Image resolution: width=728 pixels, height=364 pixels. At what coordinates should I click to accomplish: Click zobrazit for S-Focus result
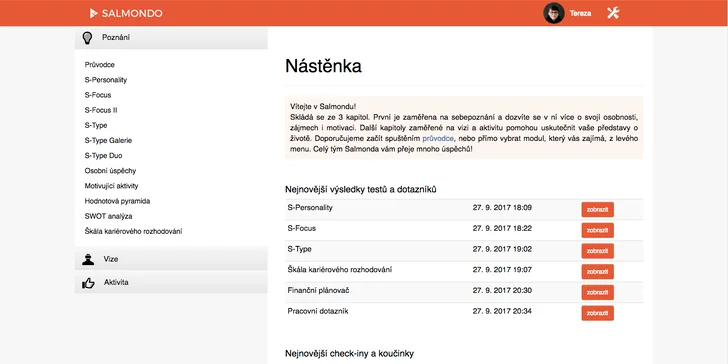click(x=598, y=230)
